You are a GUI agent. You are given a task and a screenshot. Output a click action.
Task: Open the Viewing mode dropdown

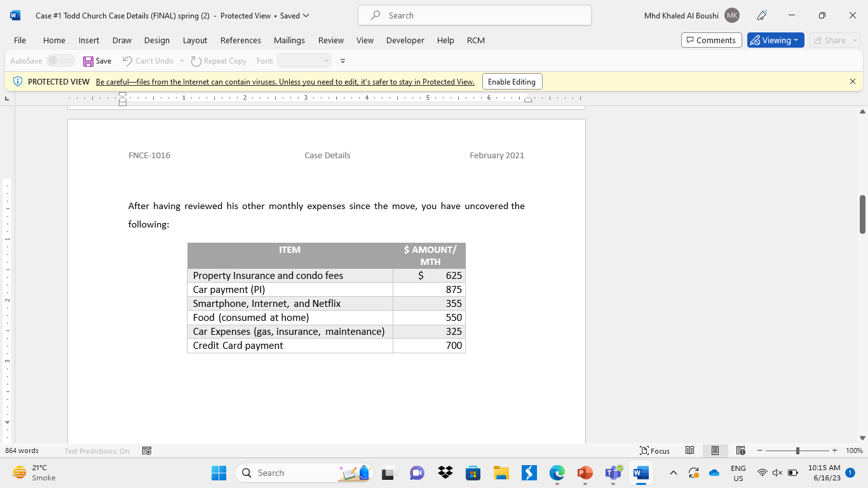click(x=775, y=39)
